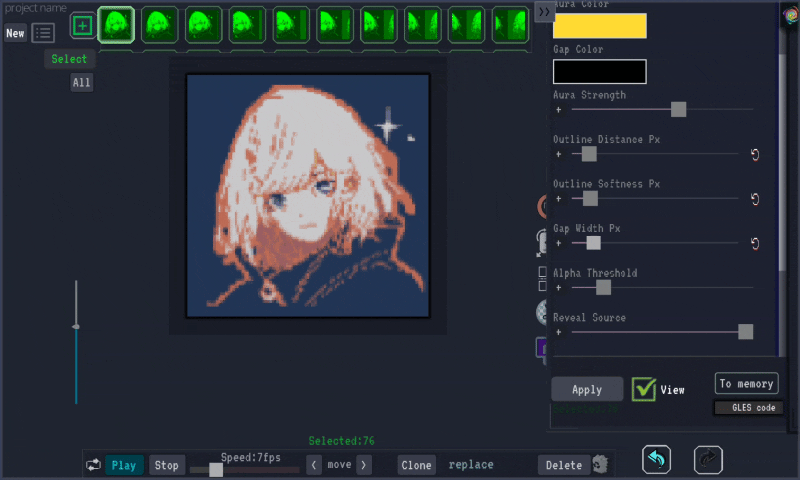Clone the selected frames

(416, 465)
